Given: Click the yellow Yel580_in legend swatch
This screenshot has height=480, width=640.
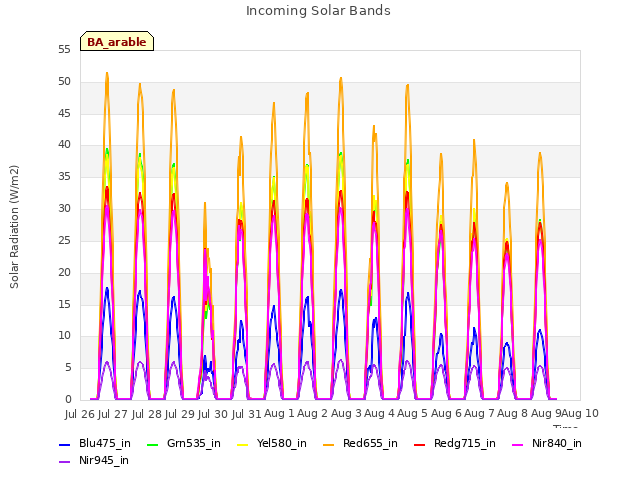Looking at the screenshot, I should tap(242, 444).
